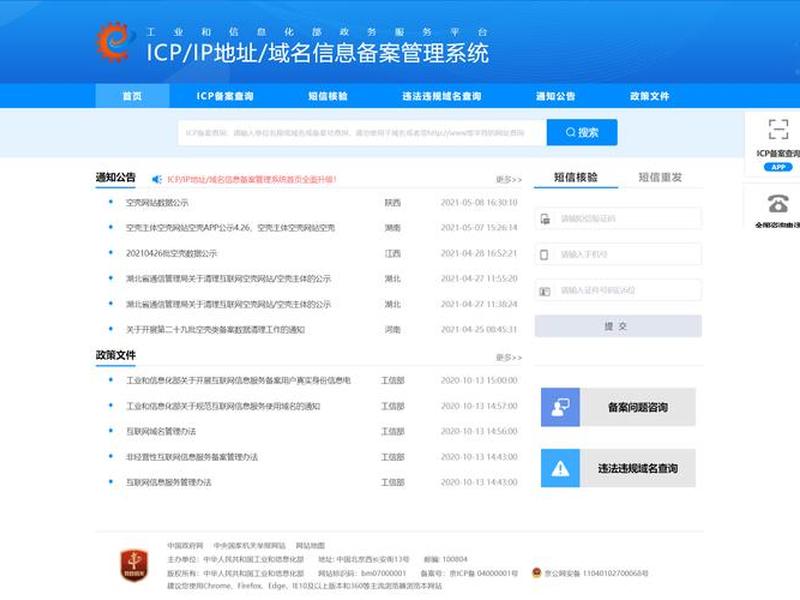800x600 pixels.
Task: Click the 提交 submit button
Action: (618, 326)
